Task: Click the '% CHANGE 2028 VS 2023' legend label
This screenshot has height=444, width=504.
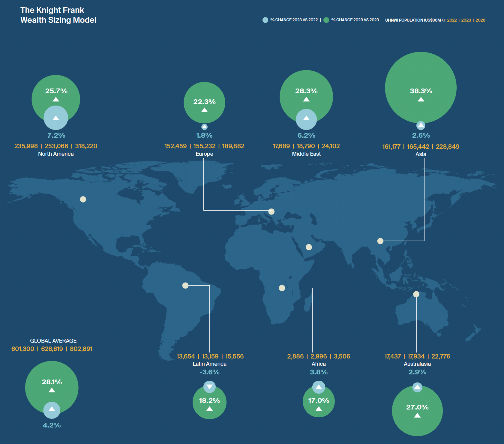Action: 355,20
